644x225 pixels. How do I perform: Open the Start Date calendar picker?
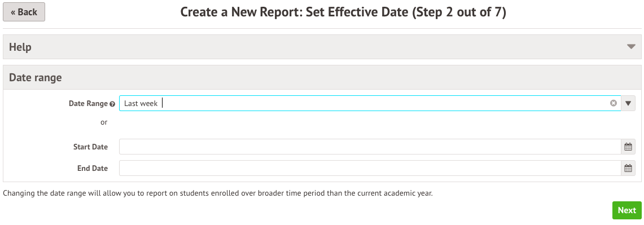628,147
